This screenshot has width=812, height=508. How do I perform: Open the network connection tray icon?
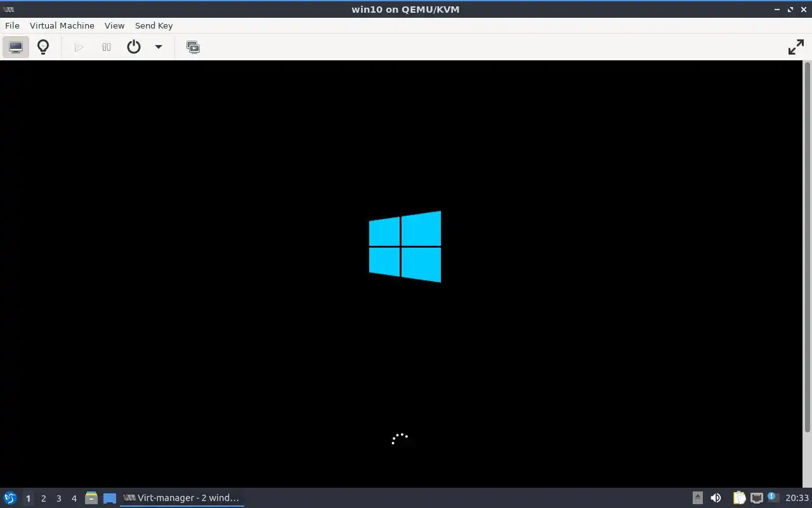[x=756, y=498]
